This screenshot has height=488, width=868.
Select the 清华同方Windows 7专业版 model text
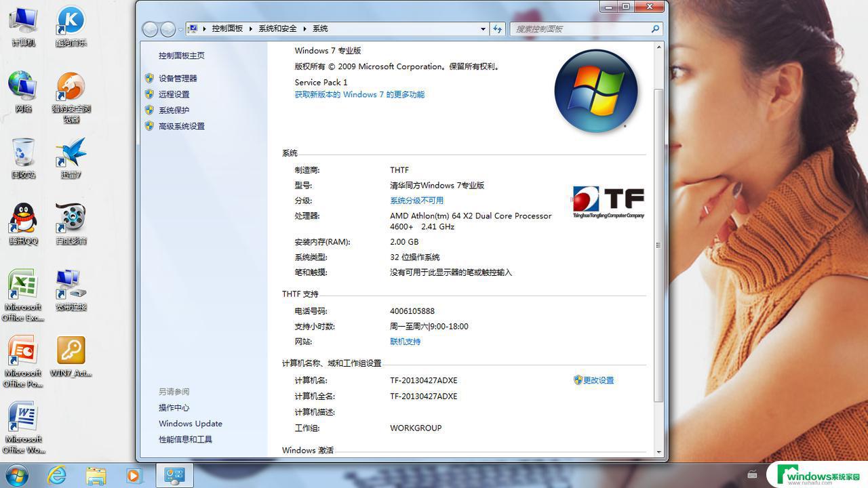pos(437,186)
